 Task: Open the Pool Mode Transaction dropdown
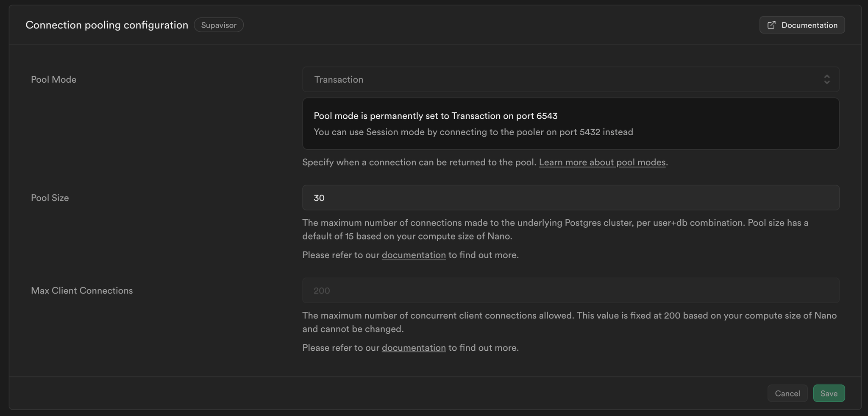[570, 79]
